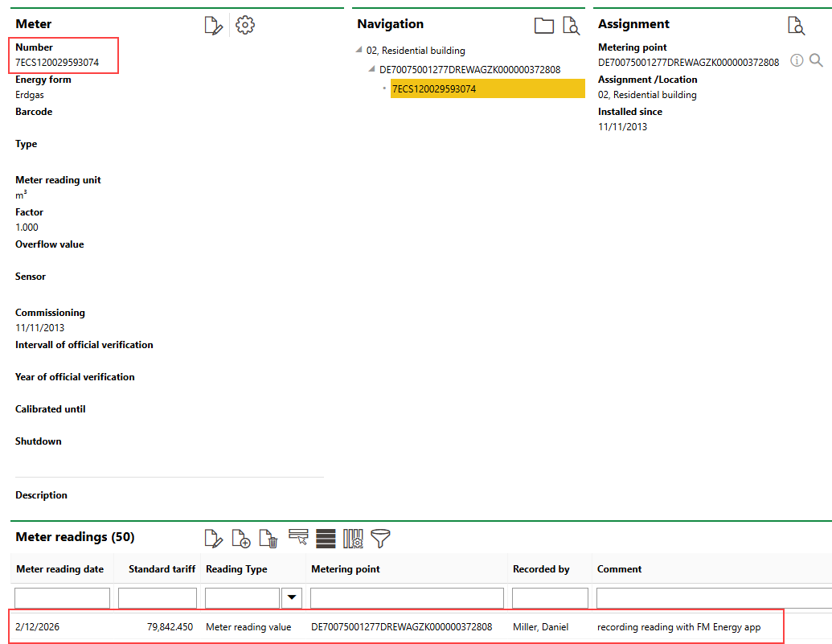Add a new meter reading

pos(241,539)
